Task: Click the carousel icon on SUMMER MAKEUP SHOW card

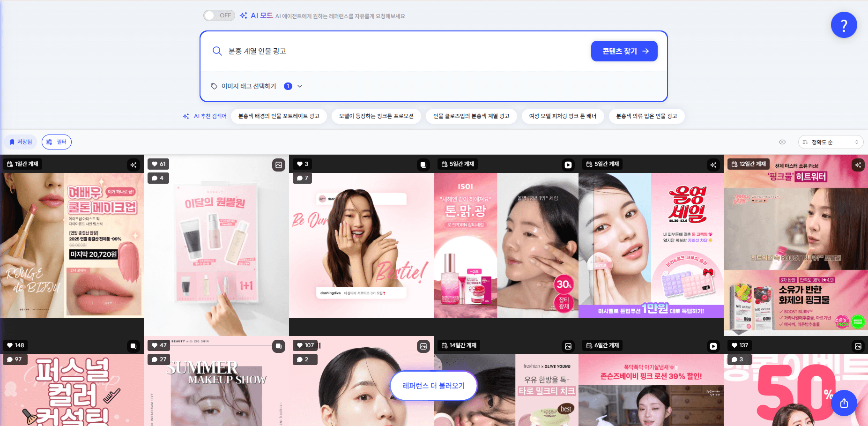Action: [x=279, y=346]
